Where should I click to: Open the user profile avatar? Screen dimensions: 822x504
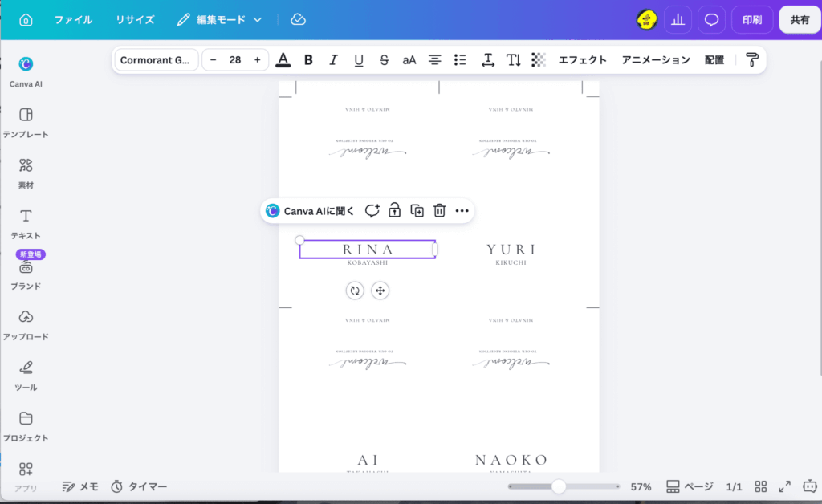tap(646, 20)
